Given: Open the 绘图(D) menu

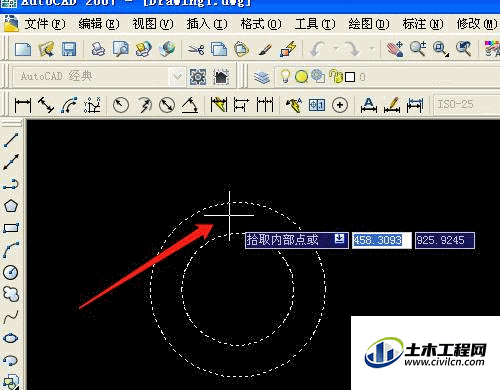Looking at the screenshot, I should point(369,24).
